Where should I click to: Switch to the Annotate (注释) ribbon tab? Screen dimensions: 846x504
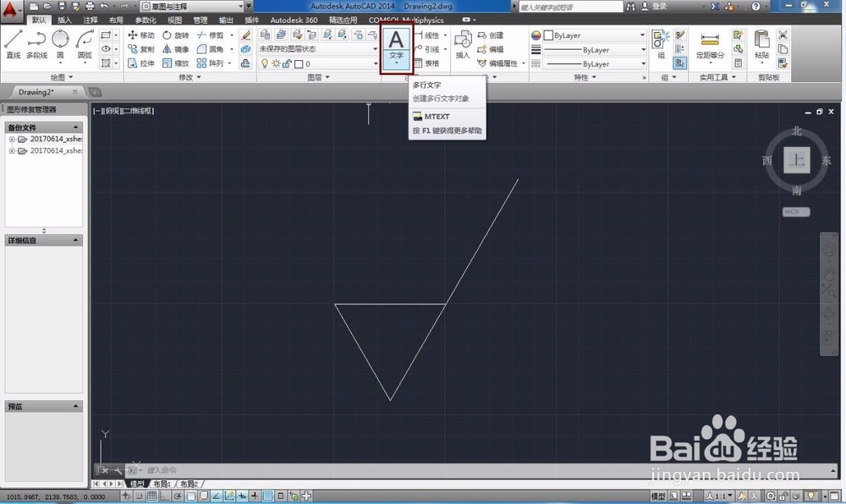pyautogui.click(x=91, y=20)
